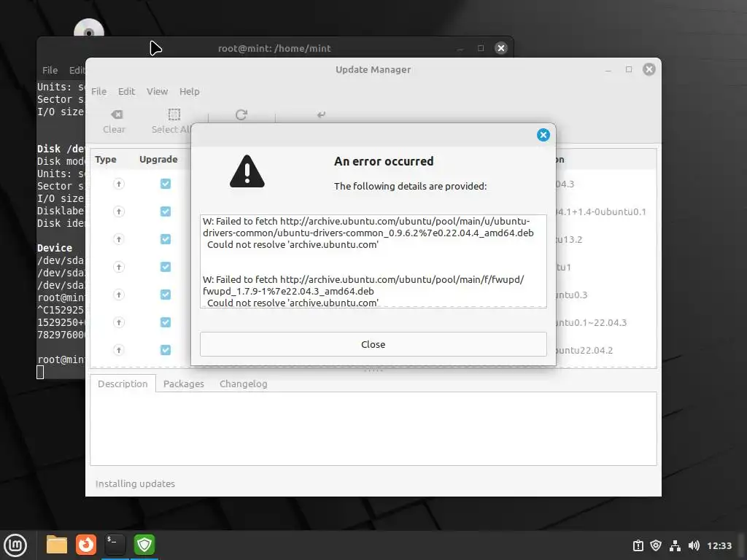Minimize the root@mint terminal window

coord(460,48)
